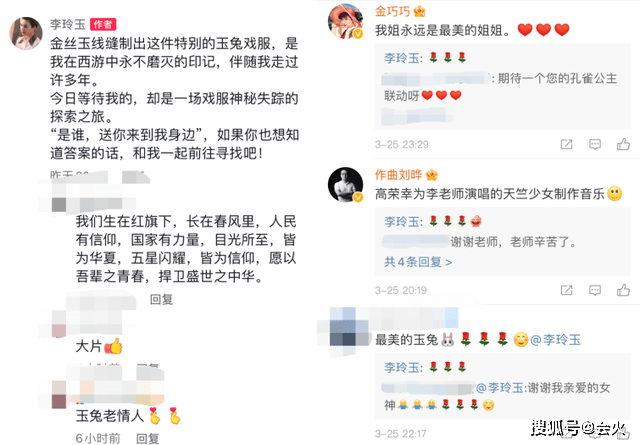Click the @李玲玉 mention in 最美的玉兔 comment
This screenshot has height=445, width=640.
(x=555, y=340)
